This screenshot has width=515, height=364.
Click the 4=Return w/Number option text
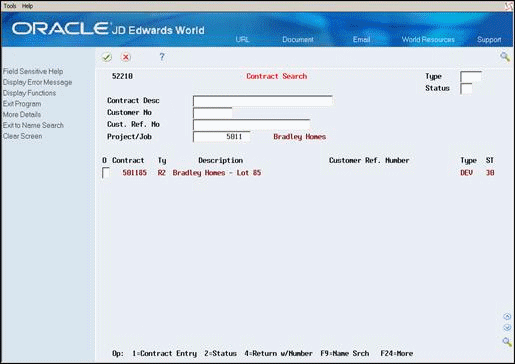(x=278, y=353)
